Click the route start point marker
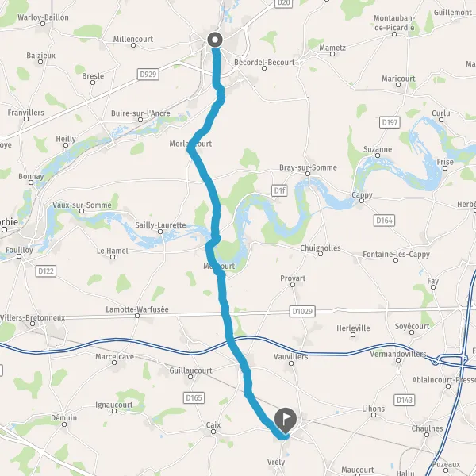Viewport: 476px width, 476px height. 215,40
